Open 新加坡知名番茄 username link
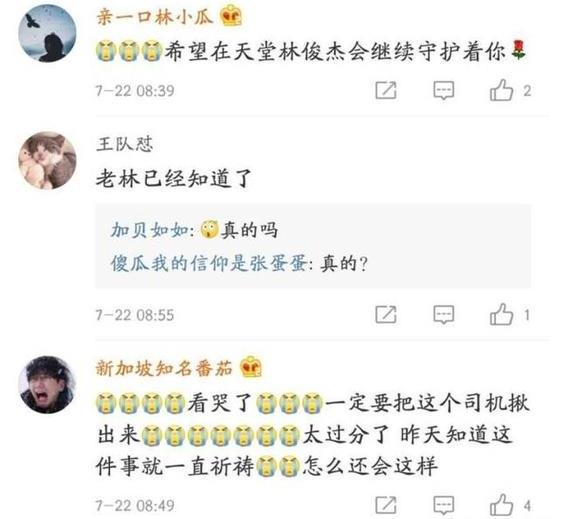Screen dimensions: 580x519 coord(164,368)
